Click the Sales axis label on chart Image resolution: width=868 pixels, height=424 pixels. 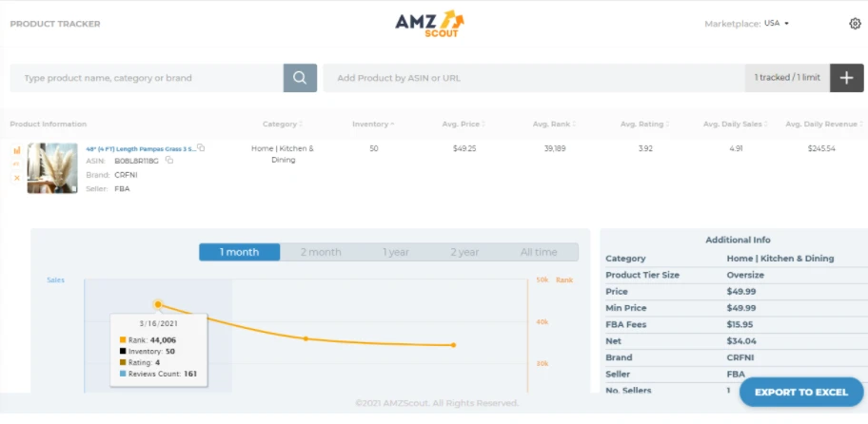pos(55,280)
